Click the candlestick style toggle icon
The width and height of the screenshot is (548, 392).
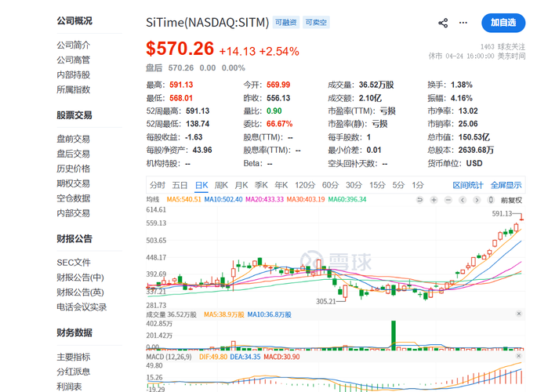point(491,200)
